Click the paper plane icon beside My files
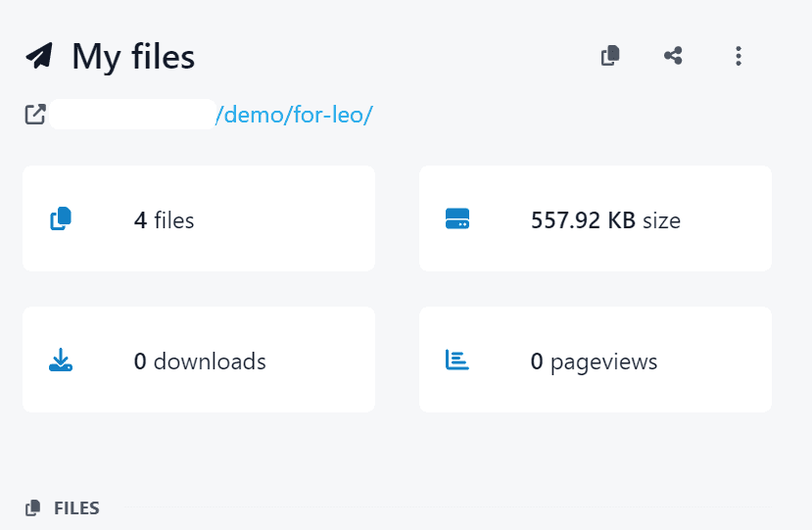Image resolution: width=812 pixels, height=530 pixels. 39,57
